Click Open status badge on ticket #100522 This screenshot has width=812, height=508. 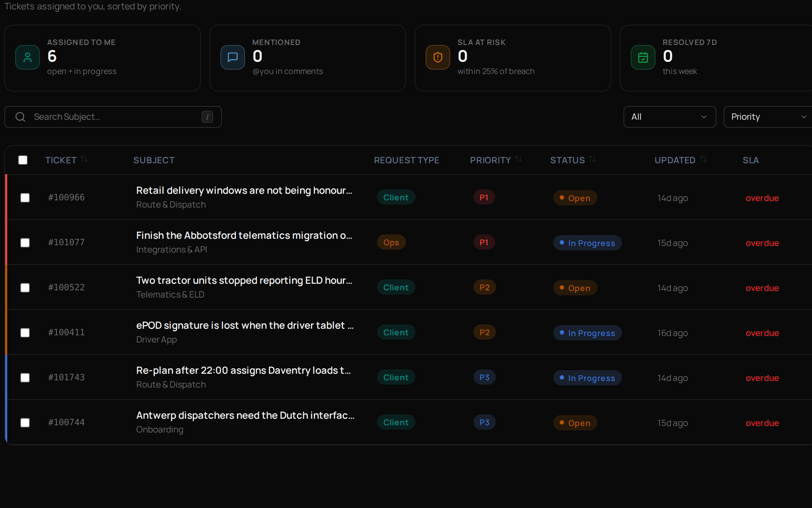tap(575, 288)
